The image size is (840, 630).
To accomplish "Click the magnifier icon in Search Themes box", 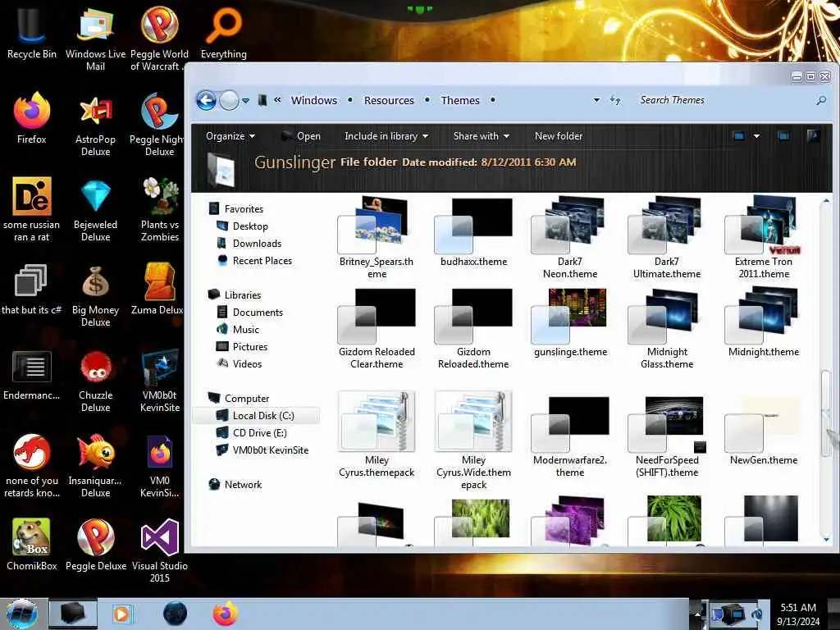I will 820,100.
